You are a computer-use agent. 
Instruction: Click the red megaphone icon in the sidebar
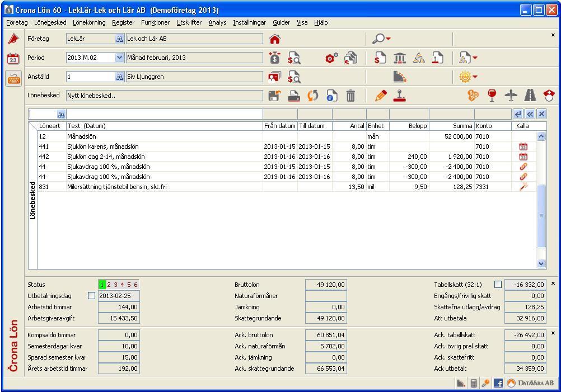pos(13,39)
